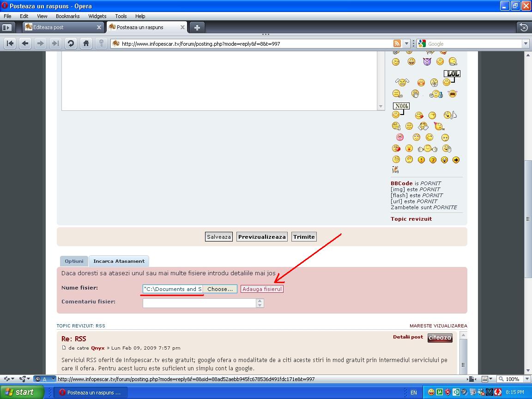Insert the question mark smiley
Viewport: 532px width, 399px height.
pyautogui.click(x=433, y=160)
